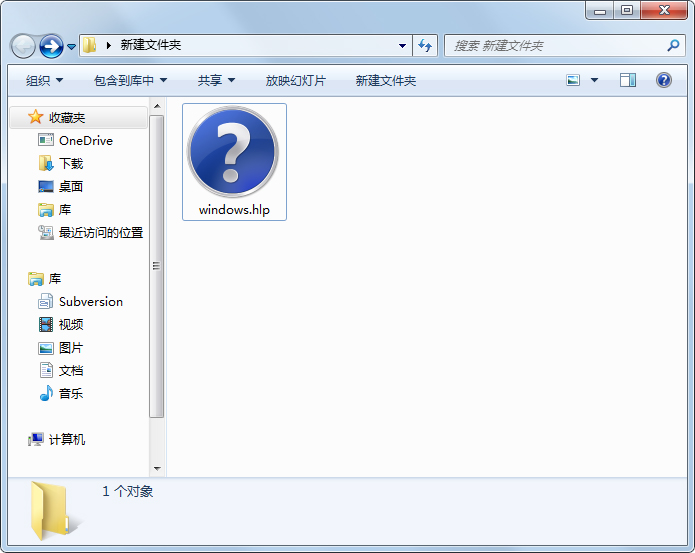Viewport: 695px width, 553px height.
Task: Click the back navigation arrow button
Action: [x=23, y=46]
